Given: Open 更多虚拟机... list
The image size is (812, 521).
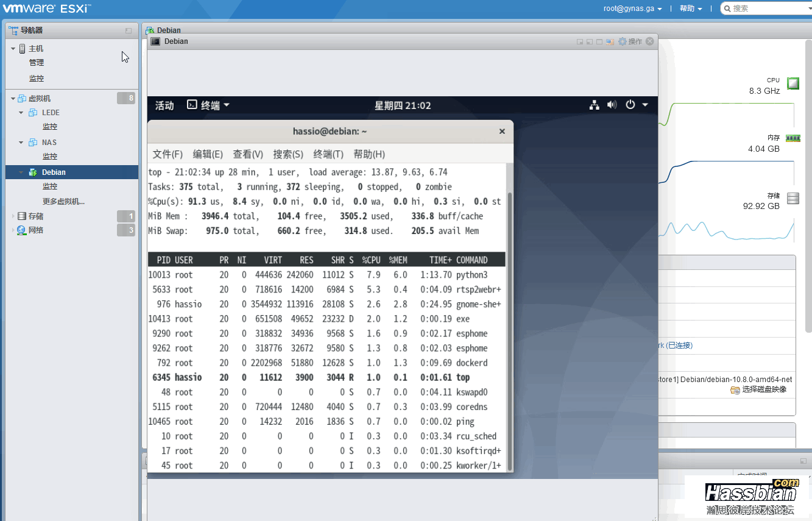Looking at the screenshot, I should click(63, 202).
